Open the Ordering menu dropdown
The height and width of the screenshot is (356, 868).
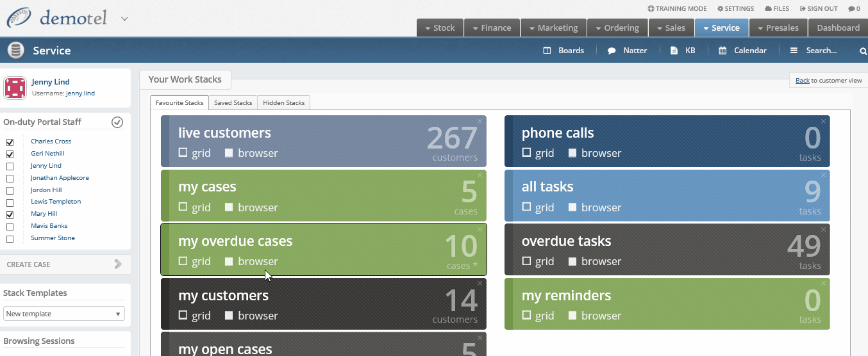pyautogui.click(x=617, y=28)
